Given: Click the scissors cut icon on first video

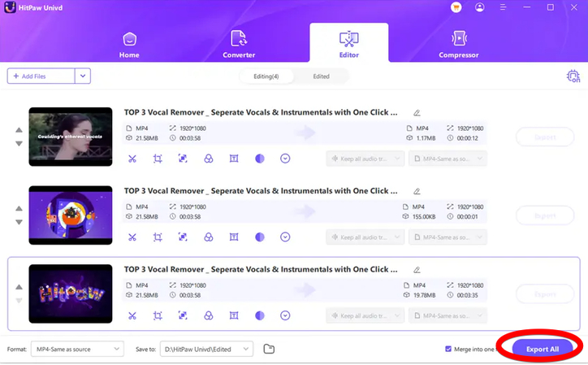Looking at the screenshot, I should click(x=132, y=159).
